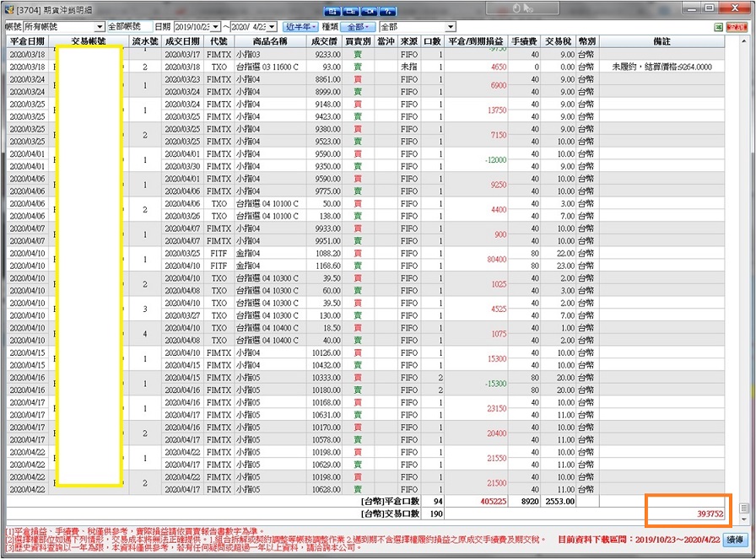Screen dimensions: 756x559
Task: Click the blue help question-mark icon
Action: tap(389, 11)
